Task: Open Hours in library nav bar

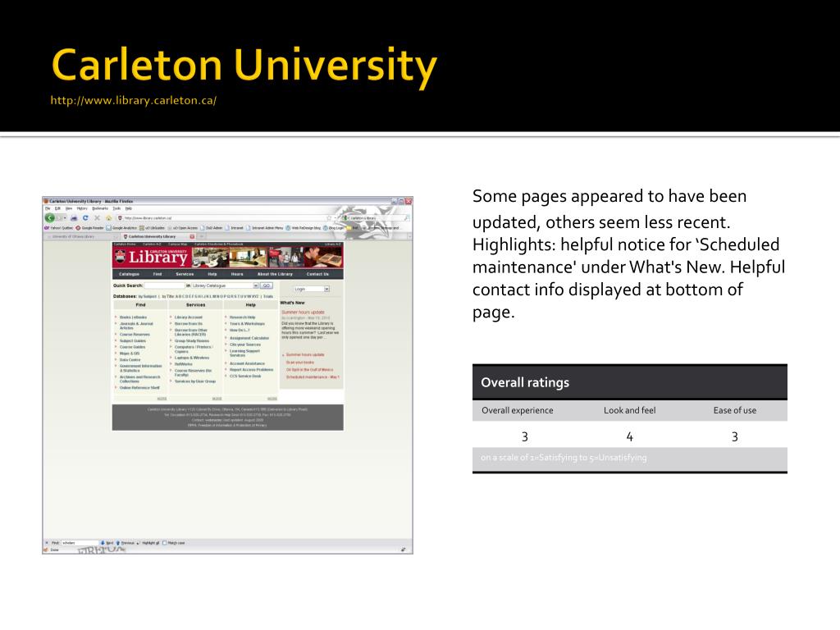Action: coord(237,274)
